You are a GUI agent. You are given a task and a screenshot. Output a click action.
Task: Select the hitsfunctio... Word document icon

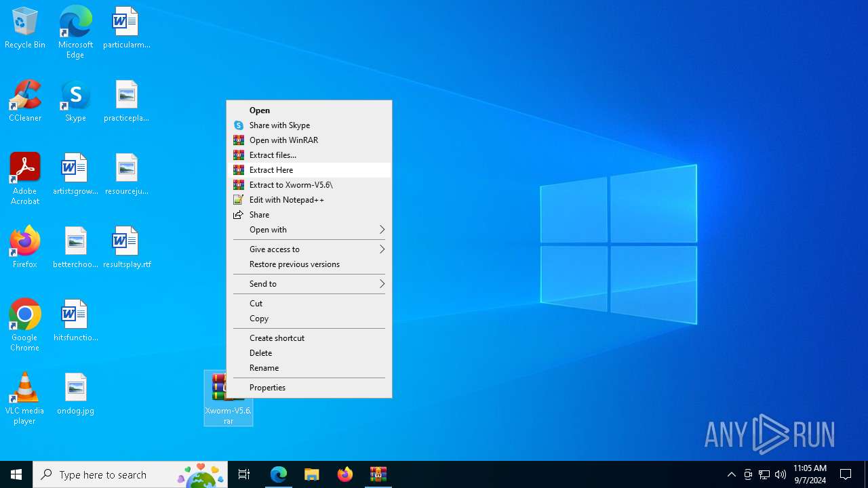pos(75,321)
